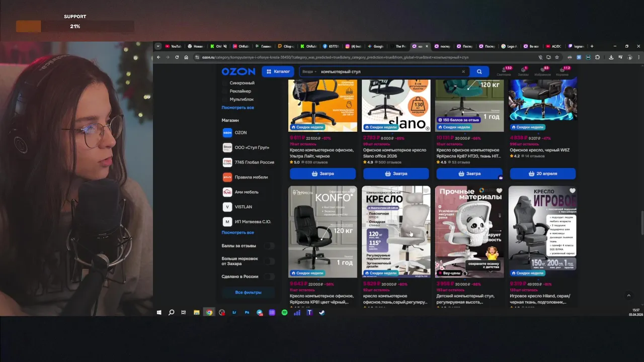Open File Explorer from the taskbar
The height and width of the screenshot is (362, 644).
[196, 312]
